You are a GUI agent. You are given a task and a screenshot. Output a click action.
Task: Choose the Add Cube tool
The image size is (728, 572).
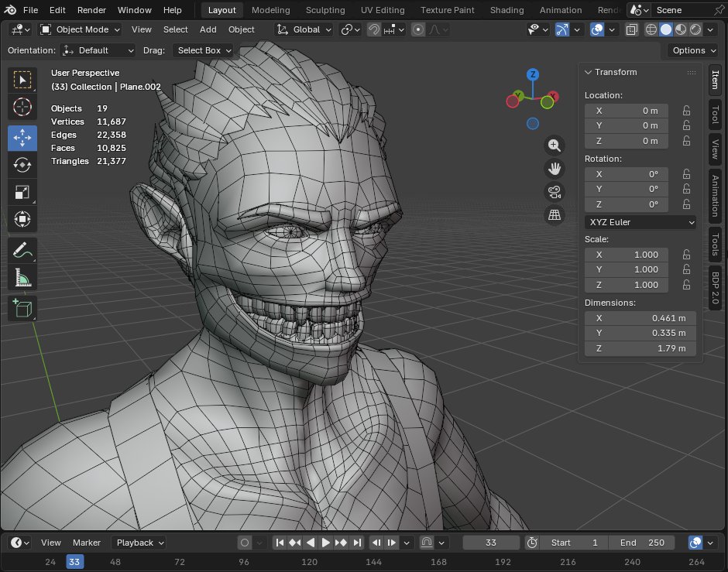22,309
